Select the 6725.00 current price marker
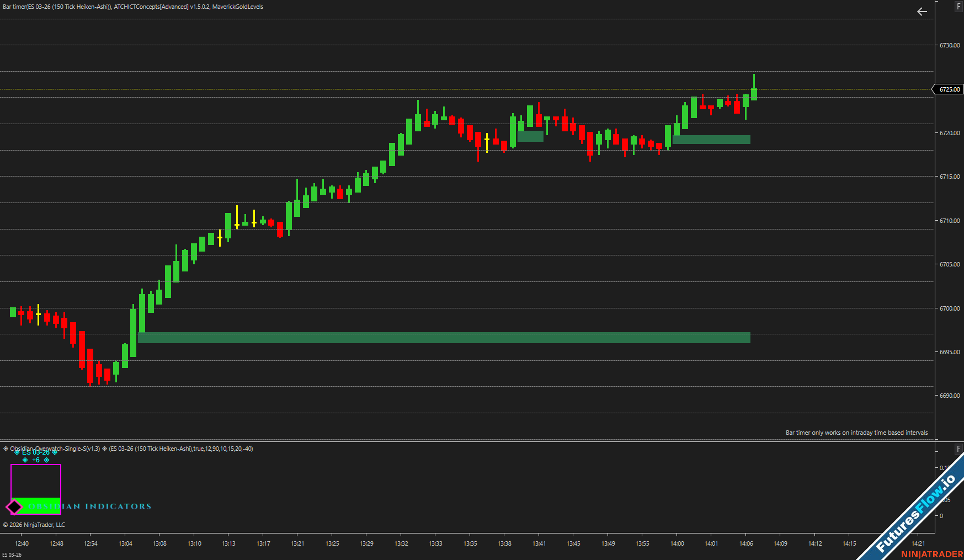This screenshot has width=964, height=560. (x=949, y=89)
